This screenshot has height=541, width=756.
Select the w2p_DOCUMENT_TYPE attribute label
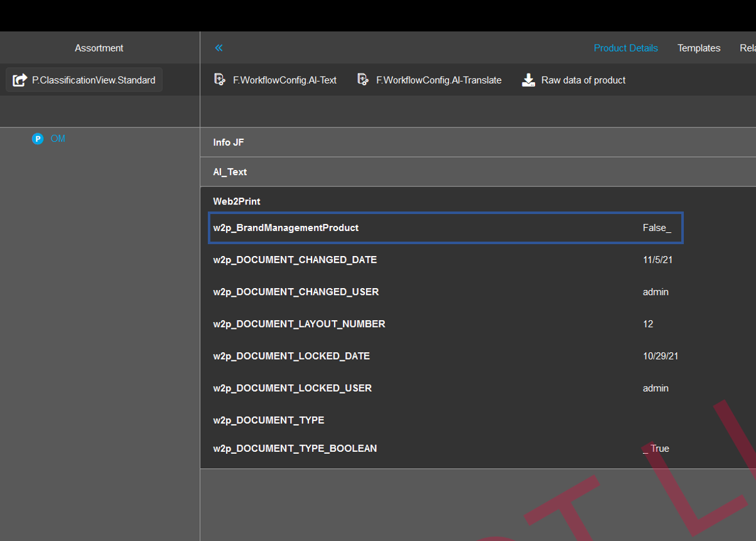tap(269, 420)
